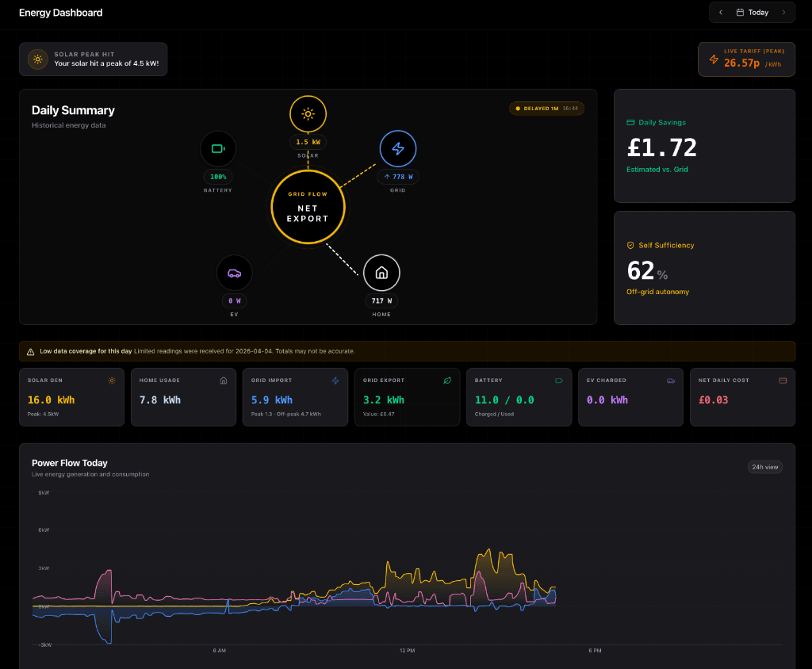Click the previous-day left chevron
The image size is (812, 669).
coord(720,12)
